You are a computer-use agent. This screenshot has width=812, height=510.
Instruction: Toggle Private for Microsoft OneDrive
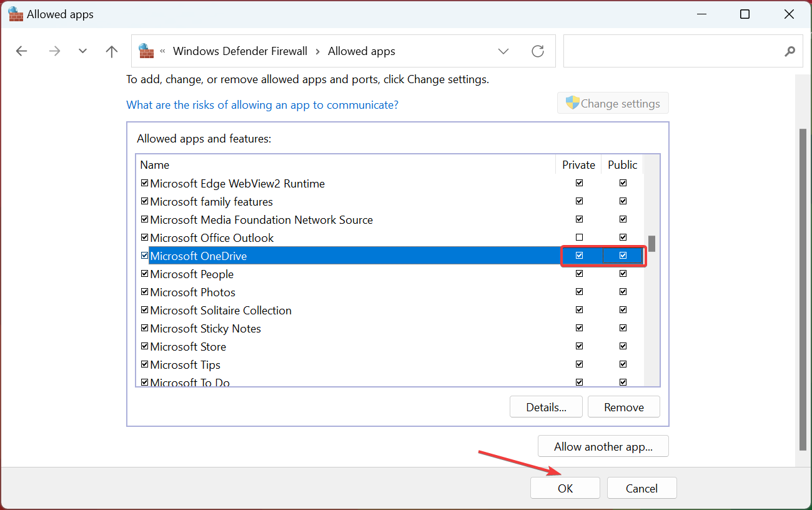tap(579, 256)
